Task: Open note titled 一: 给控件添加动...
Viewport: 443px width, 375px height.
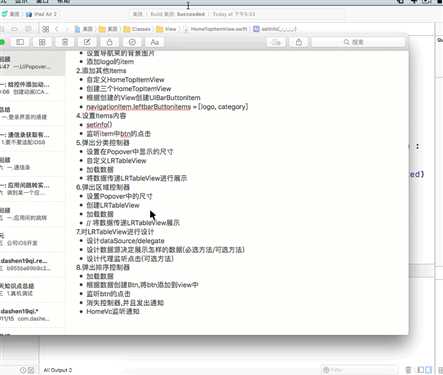Action: point(32,88)
